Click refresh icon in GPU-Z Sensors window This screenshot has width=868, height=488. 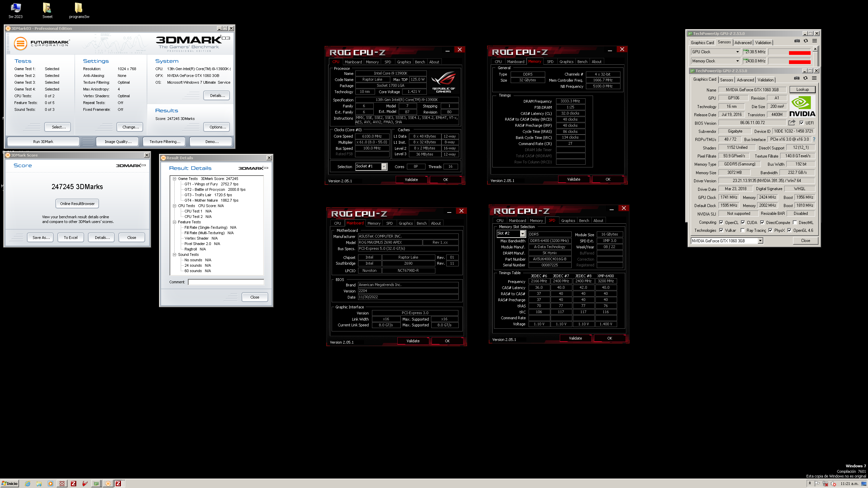[806, 41]
